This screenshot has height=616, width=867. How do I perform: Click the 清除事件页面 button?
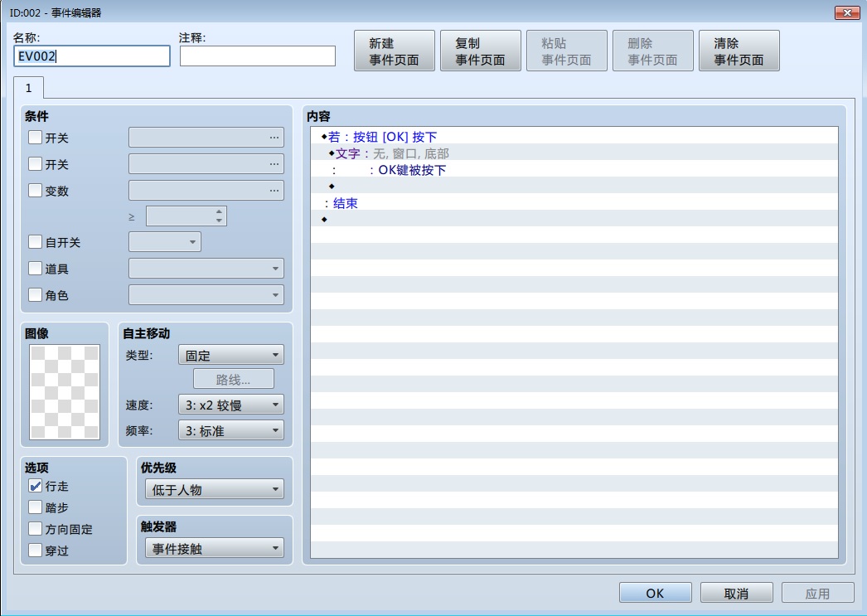coord(739,51)
